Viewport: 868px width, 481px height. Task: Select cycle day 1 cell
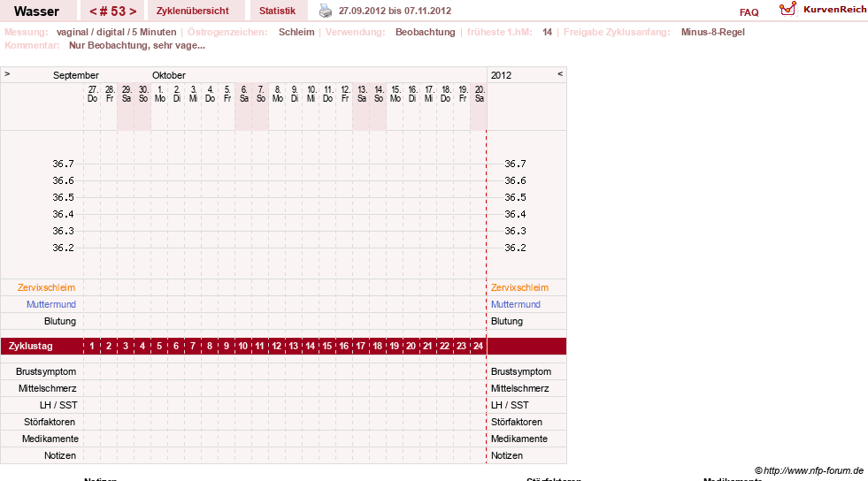pyautogui.click(x=92, y=346)
